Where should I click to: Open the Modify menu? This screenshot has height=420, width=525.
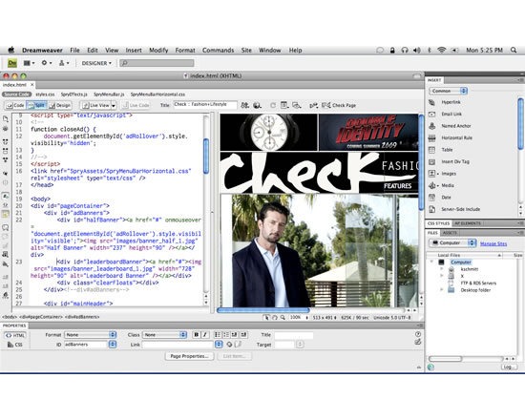click(158, 51)
